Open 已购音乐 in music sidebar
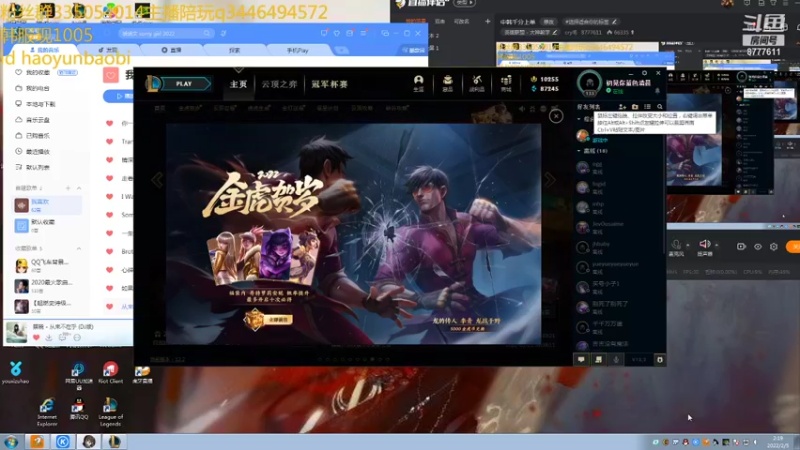 pyautogui.click(x=33, y=136)
